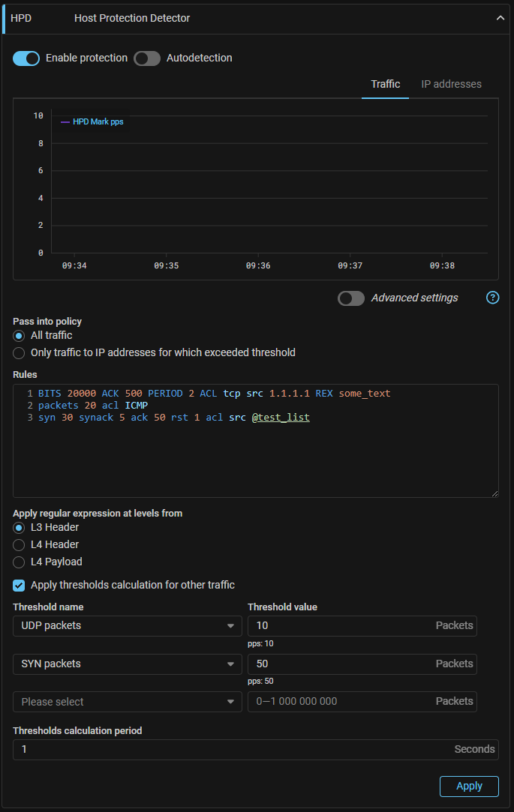Screen dimensions: 514x812
Task: Switch to the IP addresses tab
Action: pos(451,84)
